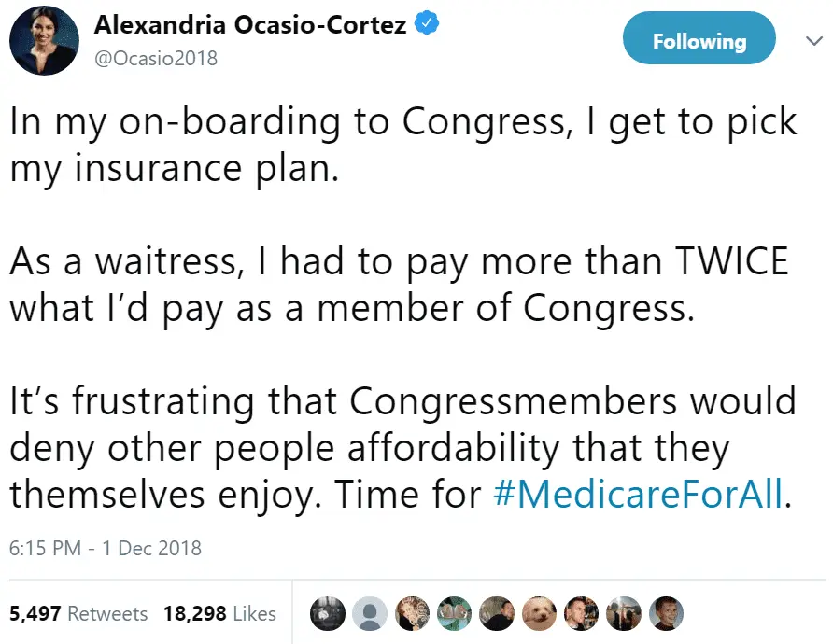This screenshot has width=833, height=644.
Task: Click the eighth liker avatar in the row
Action: pos(623,613)
